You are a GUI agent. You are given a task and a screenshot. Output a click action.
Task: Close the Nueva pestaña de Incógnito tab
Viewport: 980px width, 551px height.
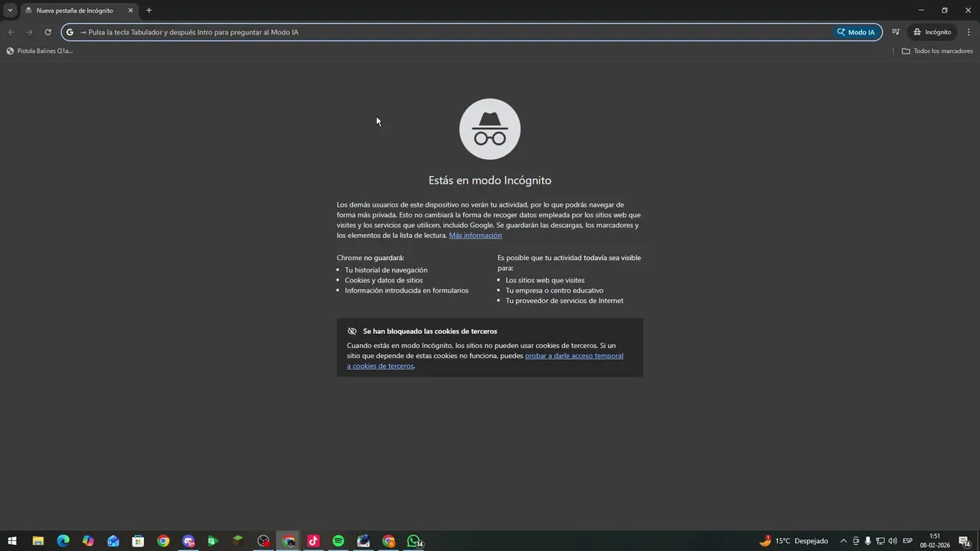pos(130,11)
